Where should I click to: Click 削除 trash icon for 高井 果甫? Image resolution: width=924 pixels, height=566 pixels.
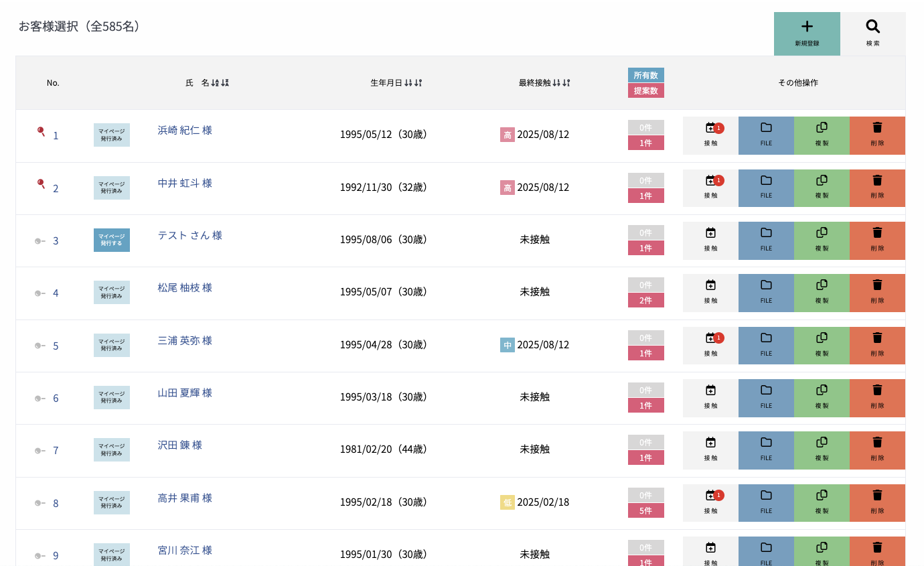pyautogui.click(x=877, y=503)
